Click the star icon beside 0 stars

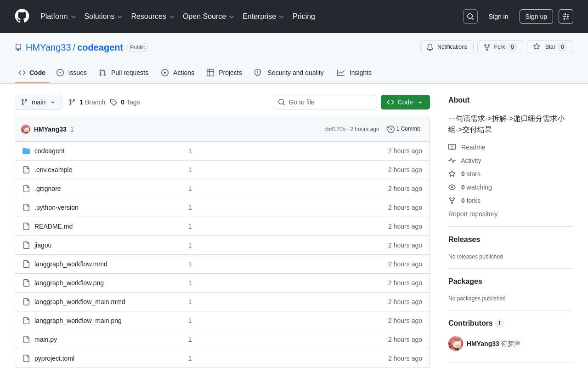pos(452,174)
